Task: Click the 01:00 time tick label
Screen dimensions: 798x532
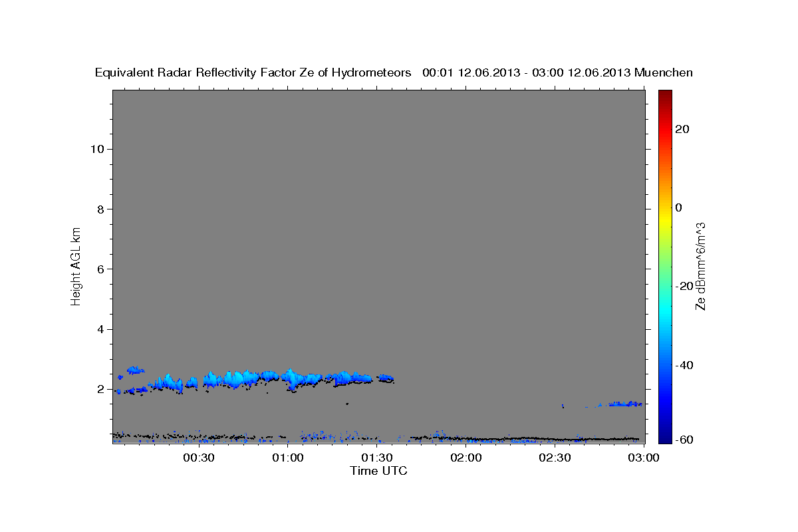Action: click(x=288, y=458)
